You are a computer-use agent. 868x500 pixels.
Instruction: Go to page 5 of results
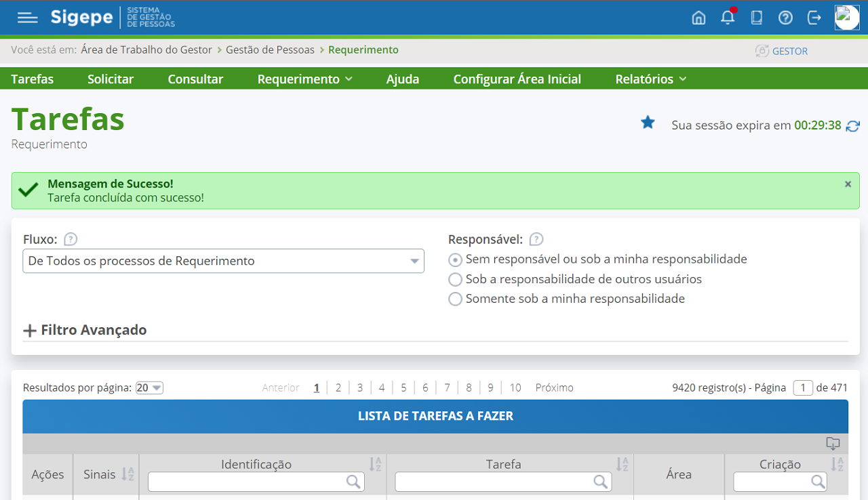coord(403,388)
